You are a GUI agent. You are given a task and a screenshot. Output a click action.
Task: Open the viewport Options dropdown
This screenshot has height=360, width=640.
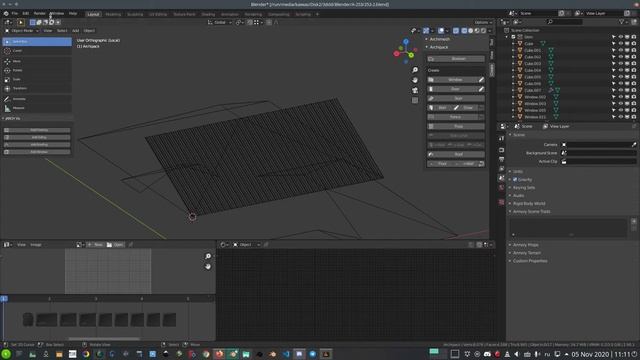[x=483, y=22]
